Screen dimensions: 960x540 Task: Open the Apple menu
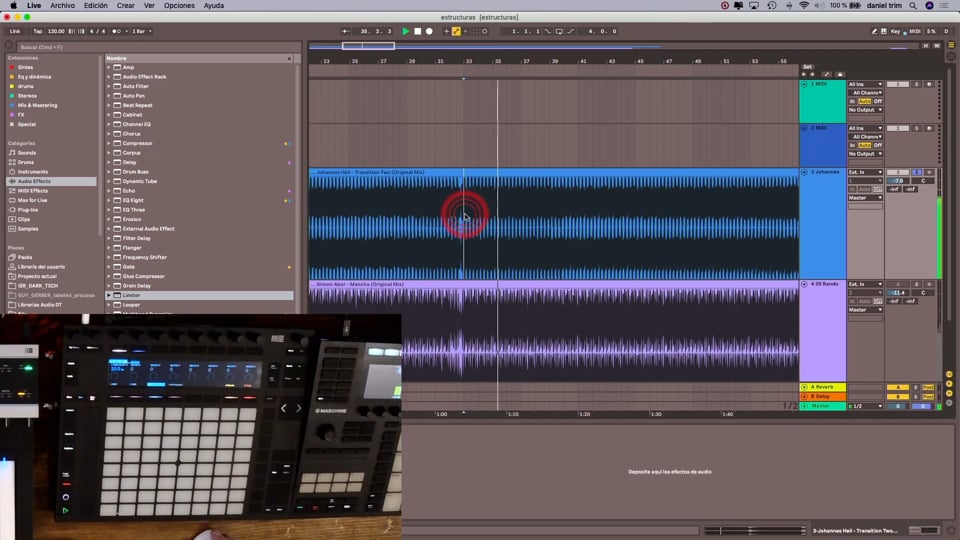coord(13,6)
